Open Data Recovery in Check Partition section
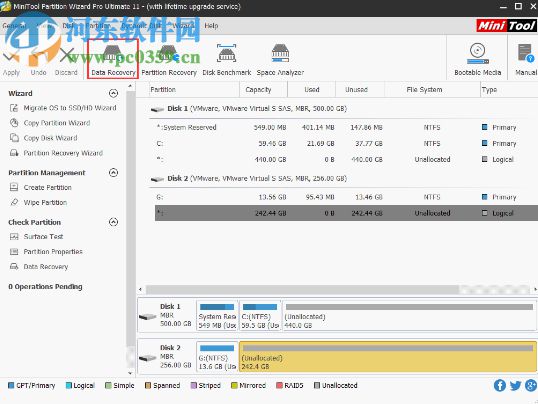This screenshot has width=538, height=404. [39, 267]
